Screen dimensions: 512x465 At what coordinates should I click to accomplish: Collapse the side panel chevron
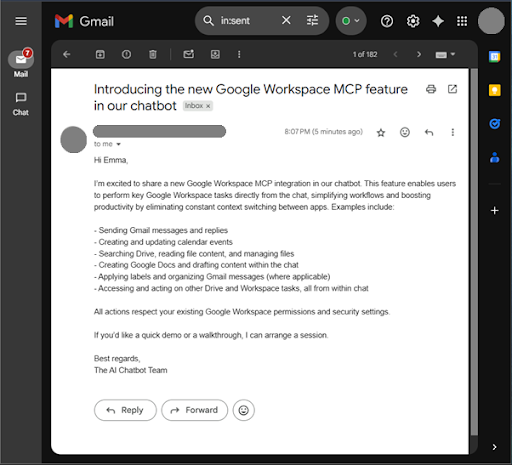pos(495,447)
